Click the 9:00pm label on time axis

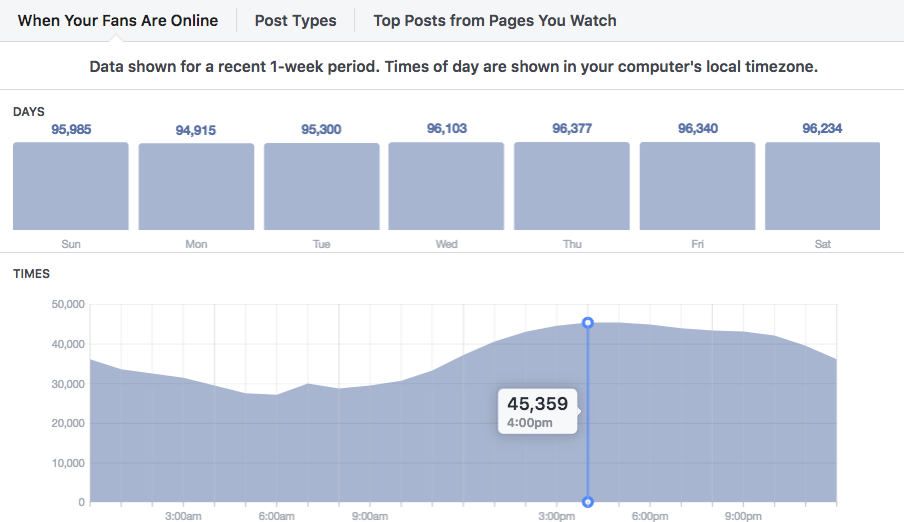coord(743,516)
